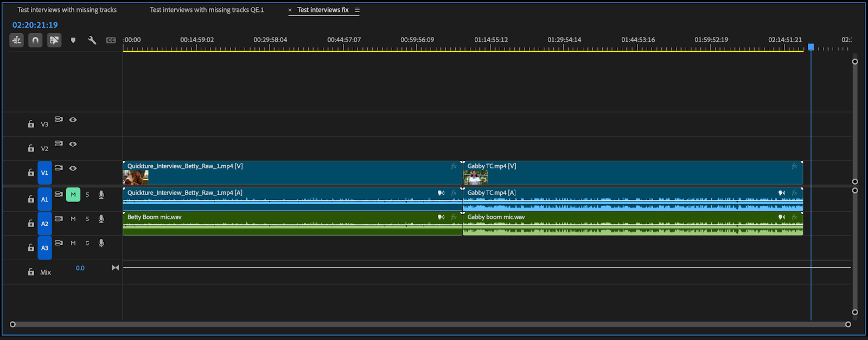Select Quickture_Interview_Betty_Raw_1.mp4 [A] audio clip
This screenshot has width=868, height=340.
[x=292, y=199]
